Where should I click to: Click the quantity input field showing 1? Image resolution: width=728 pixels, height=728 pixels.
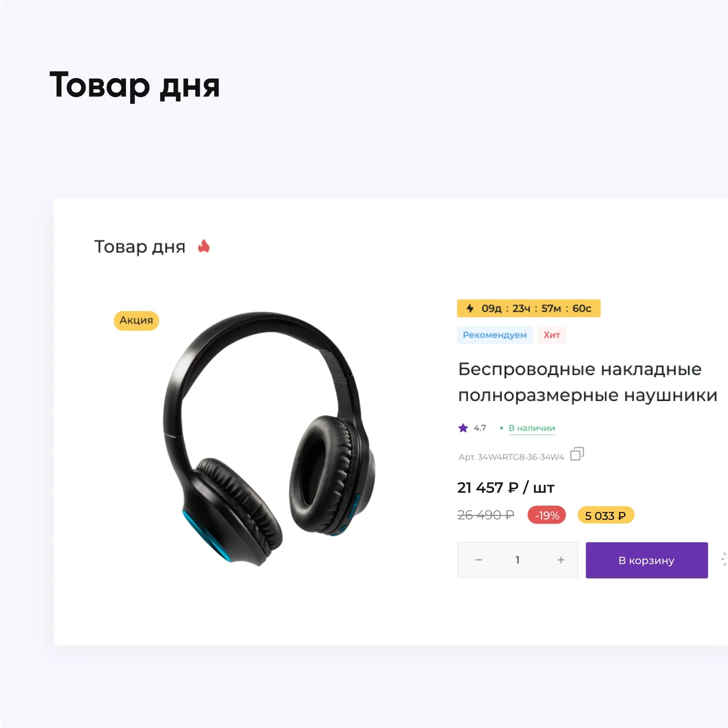[x=517, y=560]
